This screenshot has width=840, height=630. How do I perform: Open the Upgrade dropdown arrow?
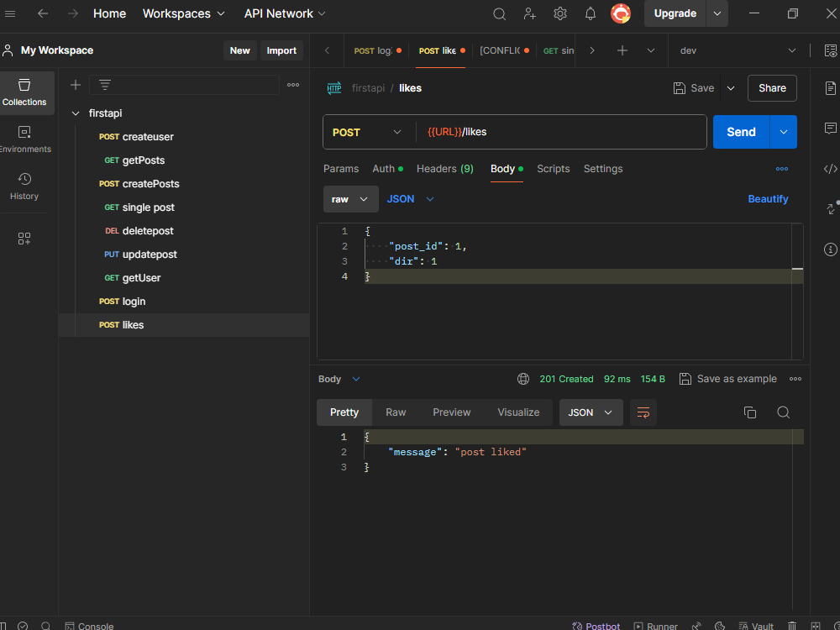coord(717,14)
